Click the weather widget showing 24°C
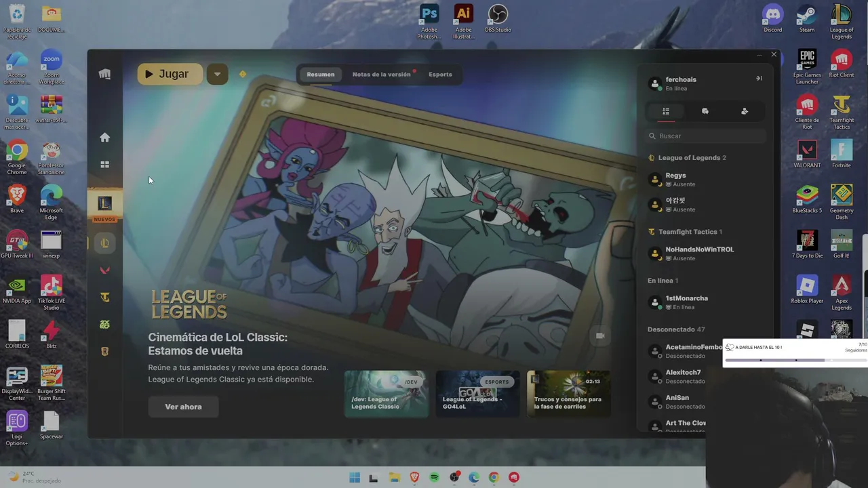This screenshot has height=488, width=868. [34, 476]
